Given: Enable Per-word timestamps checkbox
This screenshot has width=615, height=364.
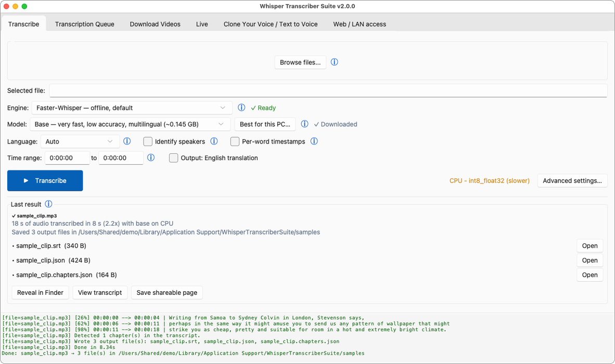Looking at the screenshot, I should 235,141.
